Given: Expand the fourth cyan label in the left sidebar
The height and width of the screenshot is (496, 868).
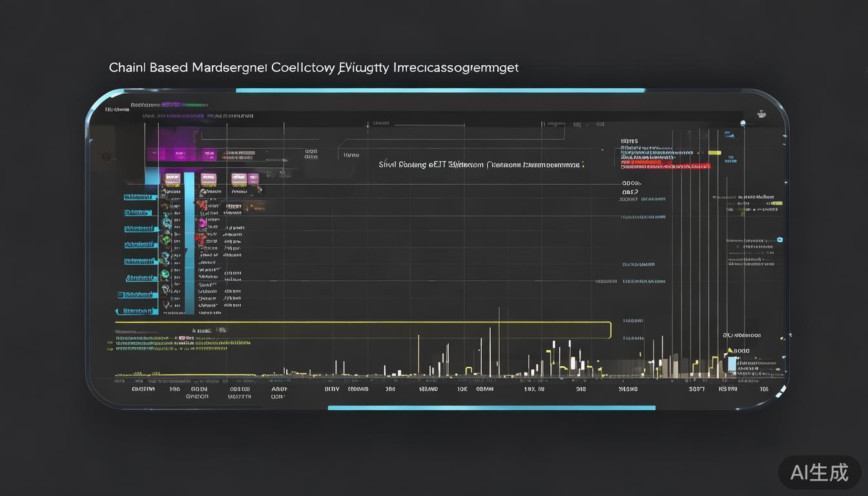Looking at the screenshot, I should point(140,245).
